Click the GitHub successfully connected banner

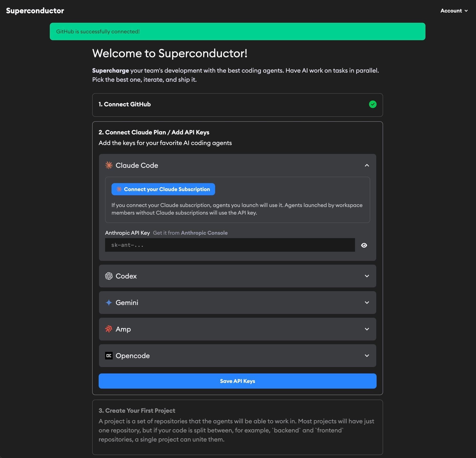(x=237, y=31)
